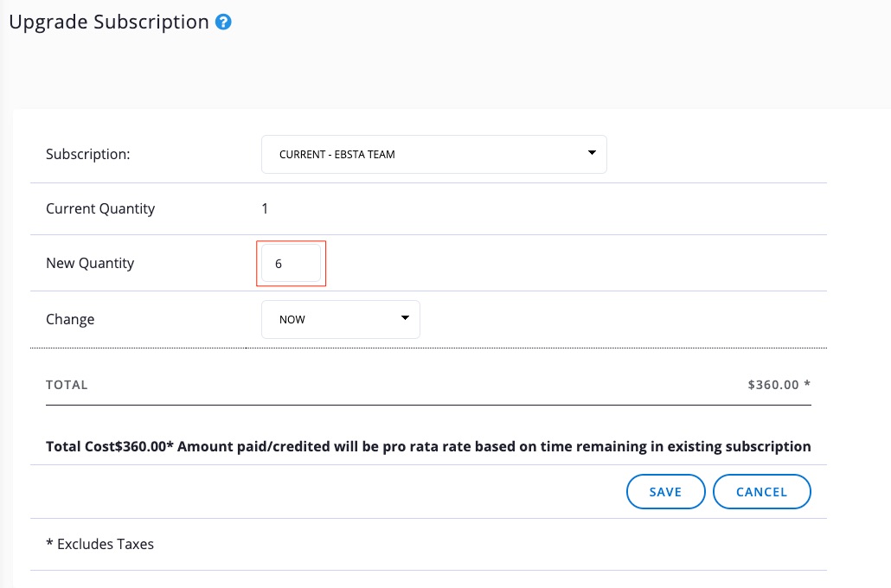The image size is (891, 588).
Task: Click the Subscription: field label
Action: [87, 155]
